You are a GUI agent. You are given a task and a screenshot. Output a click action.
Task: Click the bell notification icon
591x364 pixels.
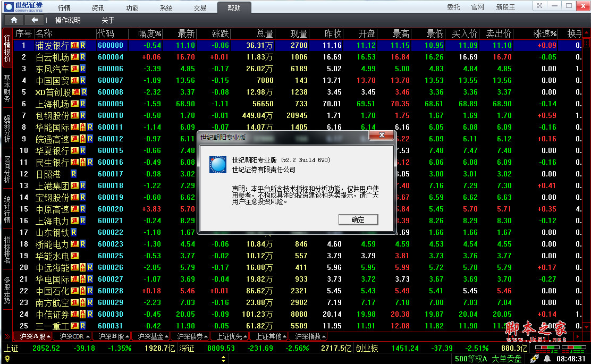[547, 359]
